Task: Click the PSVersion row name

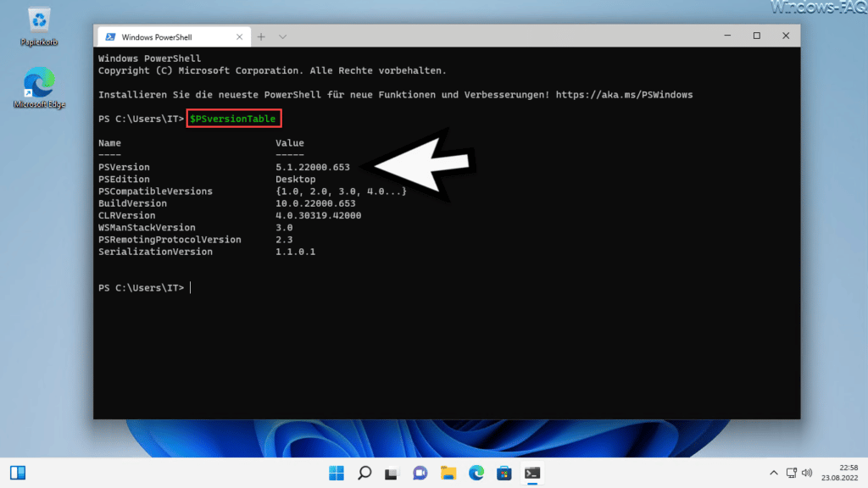Action: pos(124,167)
